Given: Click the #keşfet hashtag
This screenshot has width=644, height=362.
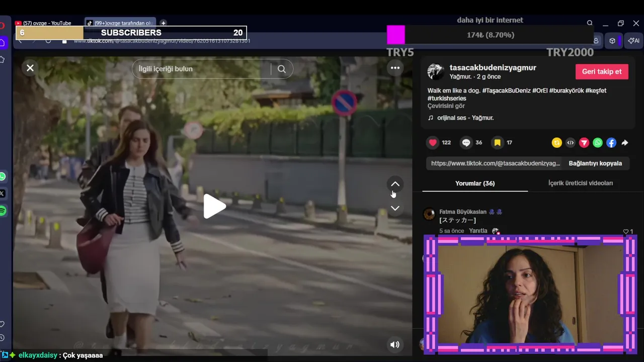Looking at the screenshot, I should (596, 90).
